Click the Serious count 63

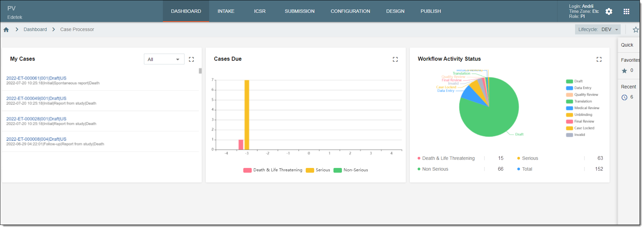600,158
